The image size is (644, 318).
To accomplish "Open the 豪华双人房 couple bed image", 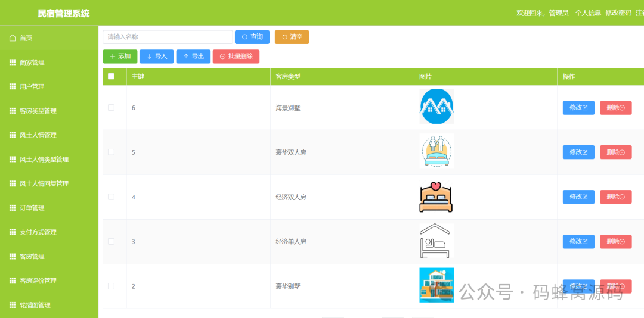I will click(x=436, y=151).
